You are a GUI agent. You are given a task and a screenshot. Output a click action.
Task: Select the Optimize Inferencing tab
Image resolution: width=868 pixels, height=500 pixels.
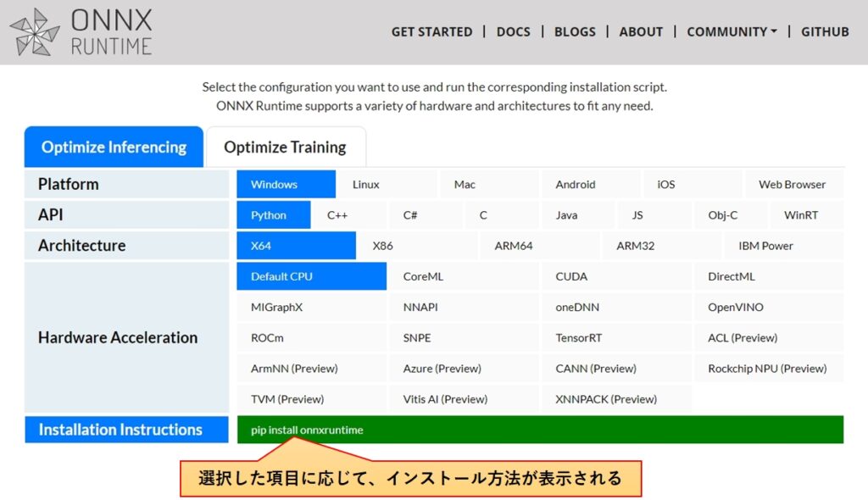click(x=114, y=147)
